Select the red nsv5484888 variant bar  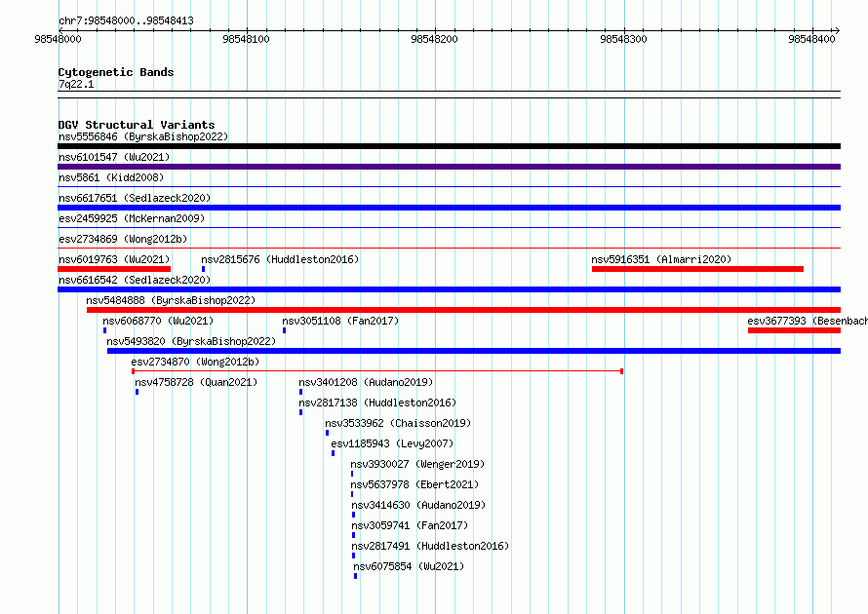click(x=463, y=310)
